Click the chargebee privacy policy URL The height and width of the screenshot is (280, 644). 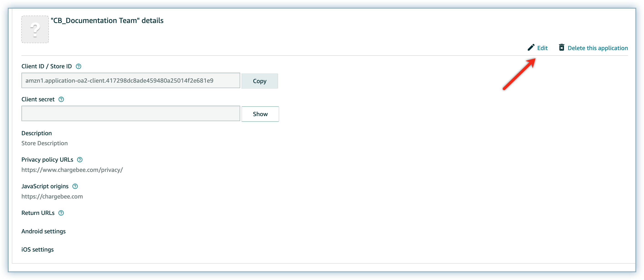[72, 170]
